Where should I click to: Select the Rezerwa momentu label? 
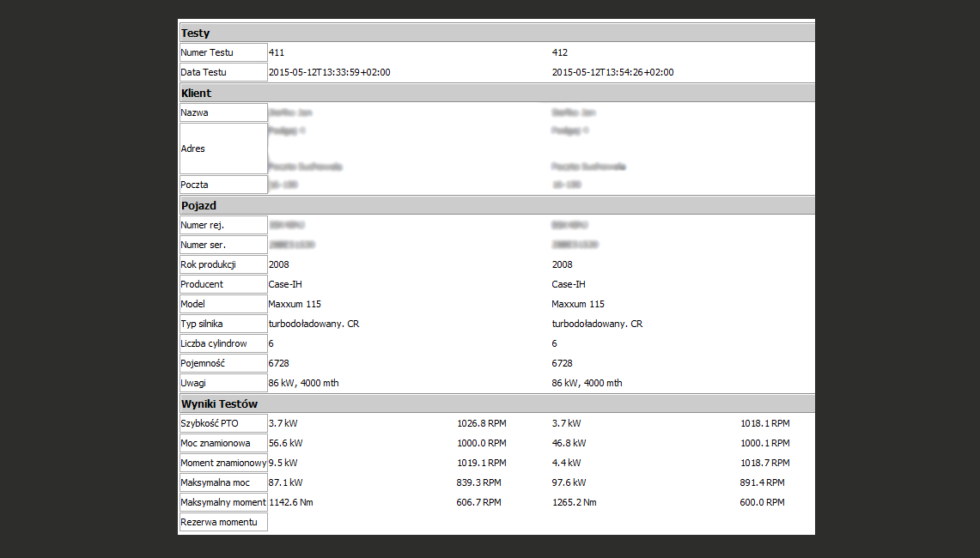223,523
